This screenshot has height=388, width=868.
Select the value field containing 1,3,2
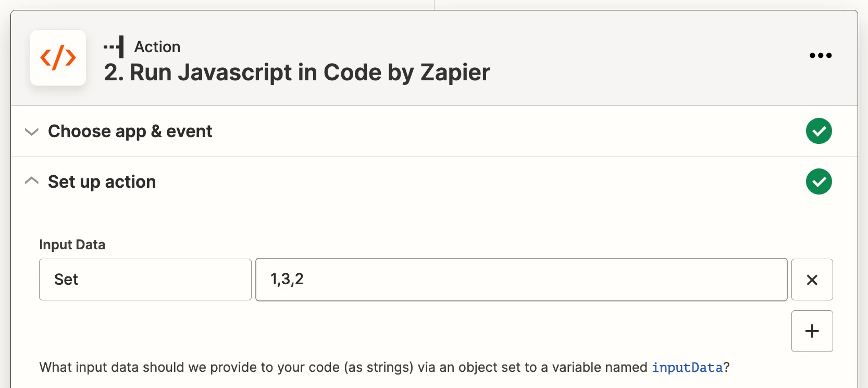[521, 280]
